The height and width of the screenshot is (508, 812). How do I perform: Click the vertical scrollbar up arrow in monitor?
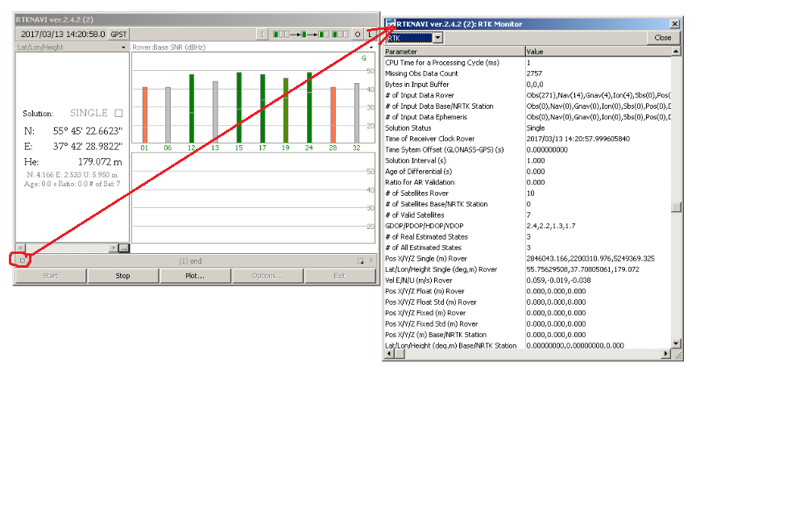(677, 52)
